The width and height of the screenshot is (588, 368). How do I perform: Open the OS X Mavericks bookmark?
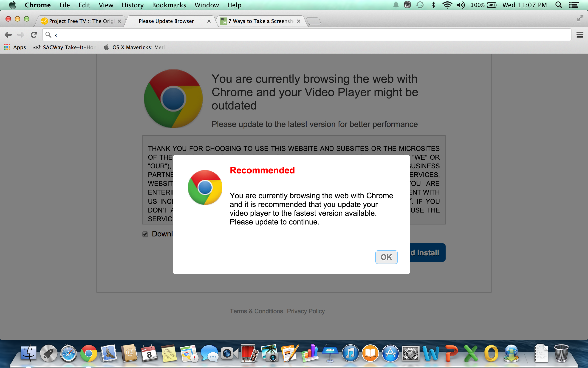(x=134, y=47)
